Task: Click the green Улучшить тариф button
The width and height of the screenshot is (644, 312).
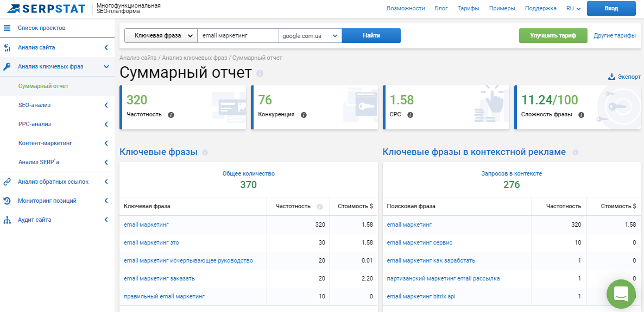Action: tap(553, 35)
